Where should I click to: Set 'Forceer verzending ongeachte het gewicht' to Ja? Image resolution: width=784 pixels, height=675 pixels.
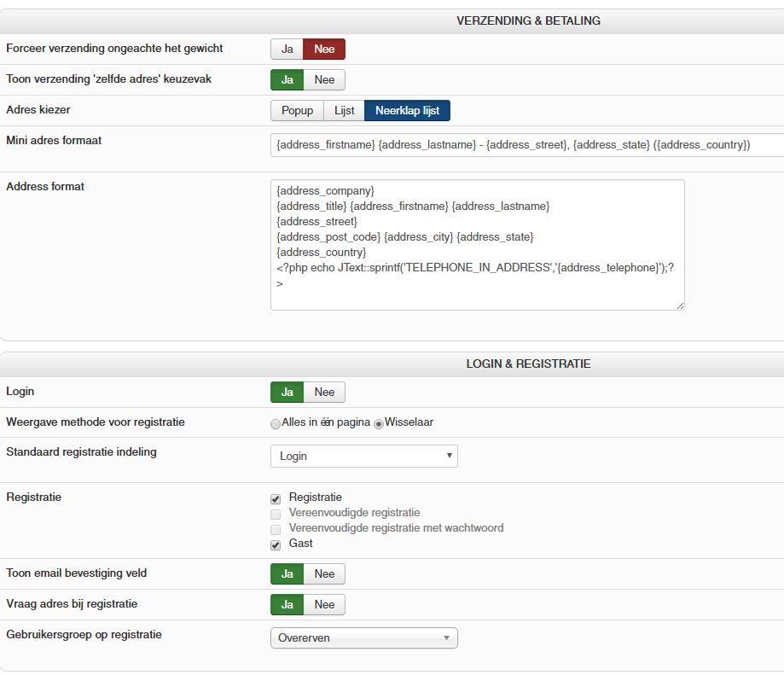(287, 49)
